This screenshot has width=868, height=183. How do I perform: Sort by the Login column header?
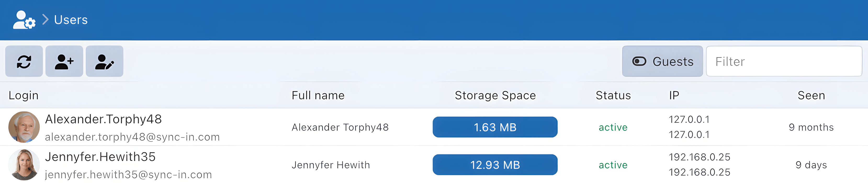[24, 95]
